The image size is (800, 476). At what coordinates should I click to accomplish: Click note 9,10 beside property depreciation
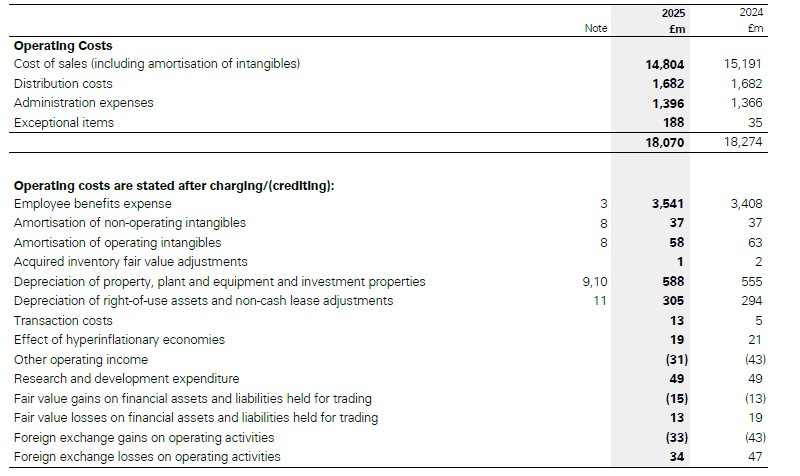pos(594,282)
